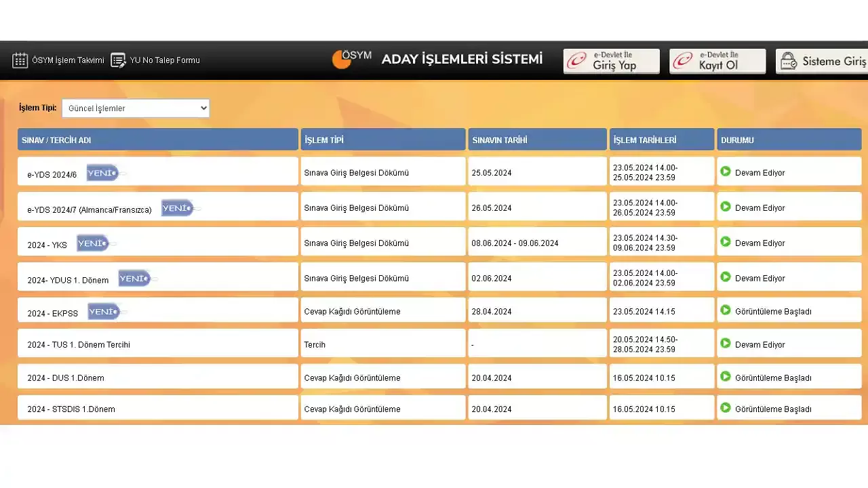Select 2024 - TUS 1. Dönem Tercihi row name

(x=79, y=345)
